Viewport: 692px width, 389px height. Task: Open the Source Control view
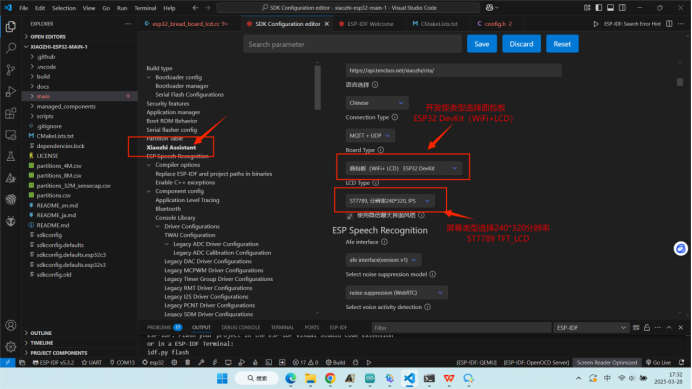(x=11, y=70)
